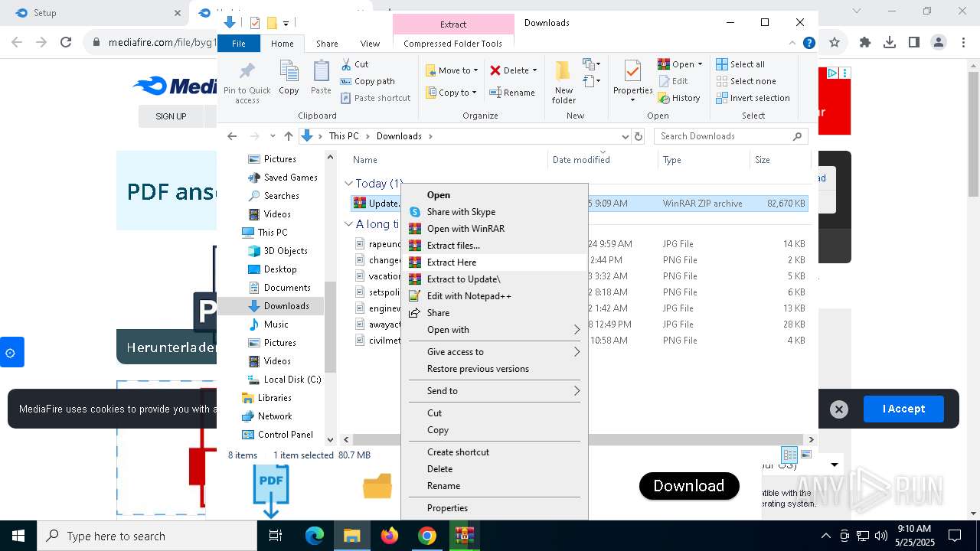Choose Extract to Update\ option
Image resolution: width=980 pixels, height=551 pixels.
click(x=495, y=279)
